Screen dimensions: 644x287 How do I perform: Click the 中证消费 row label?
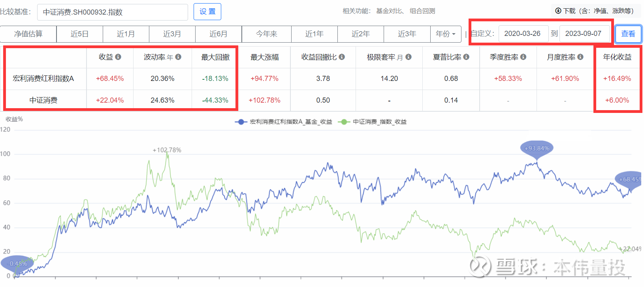pos(43,100)
